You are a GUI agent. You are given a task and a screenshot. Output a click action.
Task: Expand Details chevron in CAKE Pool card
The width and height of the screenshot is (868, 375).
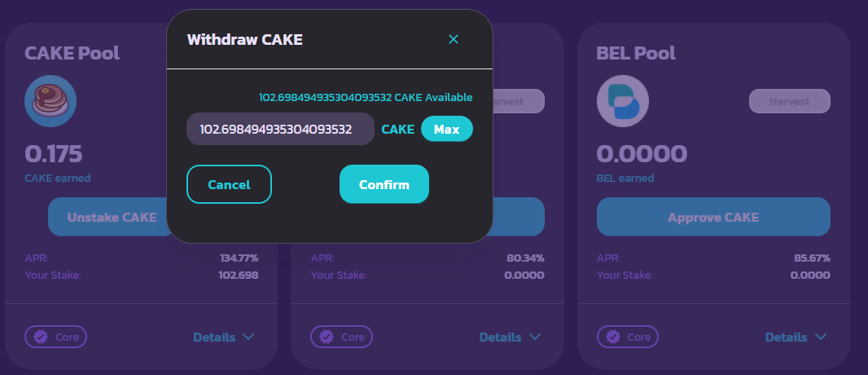[248, 337]
